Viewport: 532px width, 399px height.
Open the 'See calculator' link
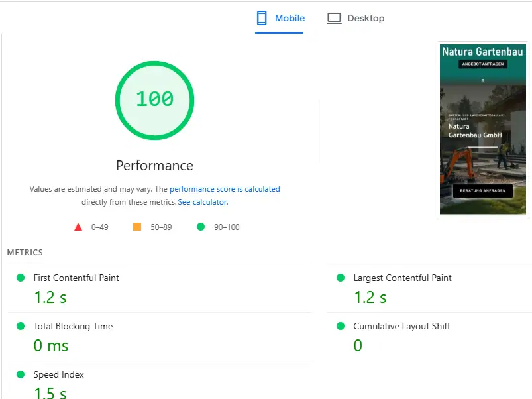[203, 202]
